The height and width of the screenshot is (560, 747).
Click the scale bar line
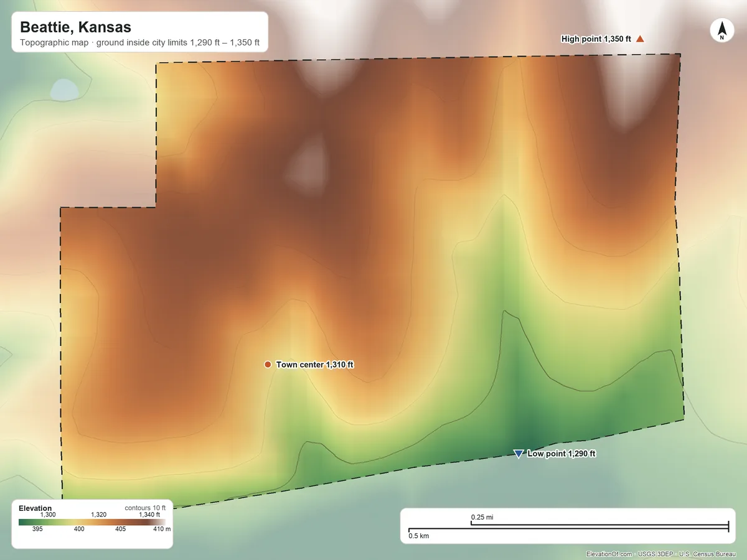[x=568, y=528]
